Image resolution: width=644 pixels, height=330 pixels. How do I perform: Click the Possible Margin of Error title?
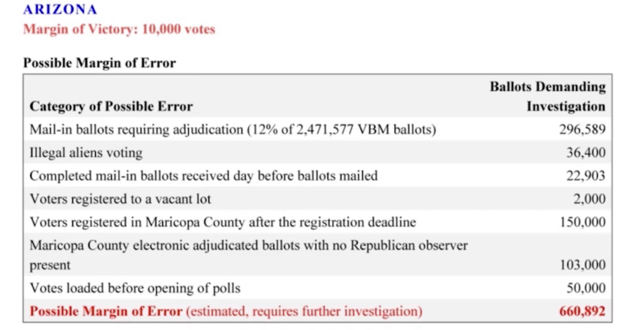pos(100,63)
